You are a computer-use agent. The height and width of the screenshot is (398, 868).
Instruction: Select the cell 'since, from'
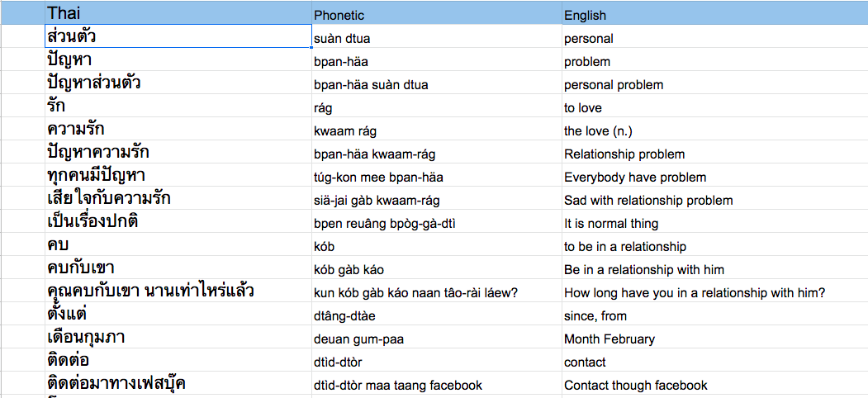coord(714,316)
